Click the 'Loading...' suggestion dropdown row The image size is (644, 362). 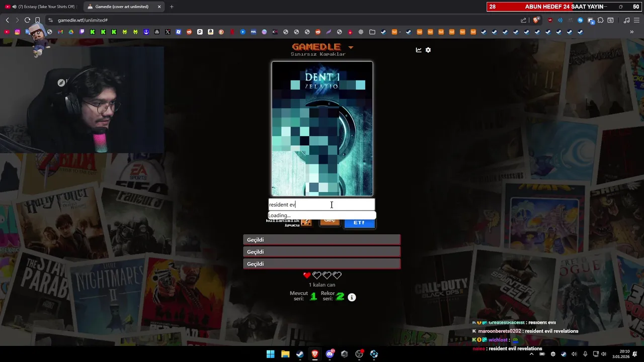pyautogui.click(x=321, y=215)
